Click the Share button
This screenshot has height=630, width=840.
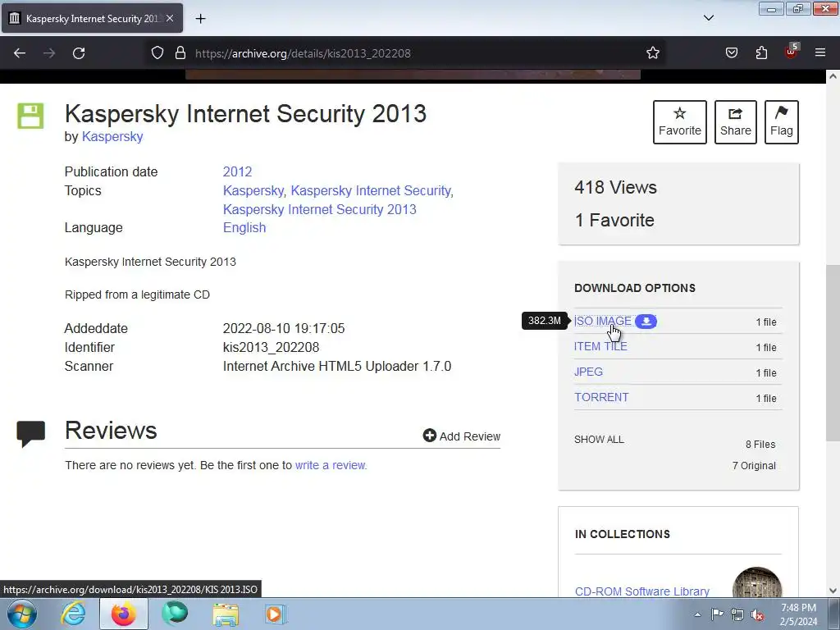736,122
